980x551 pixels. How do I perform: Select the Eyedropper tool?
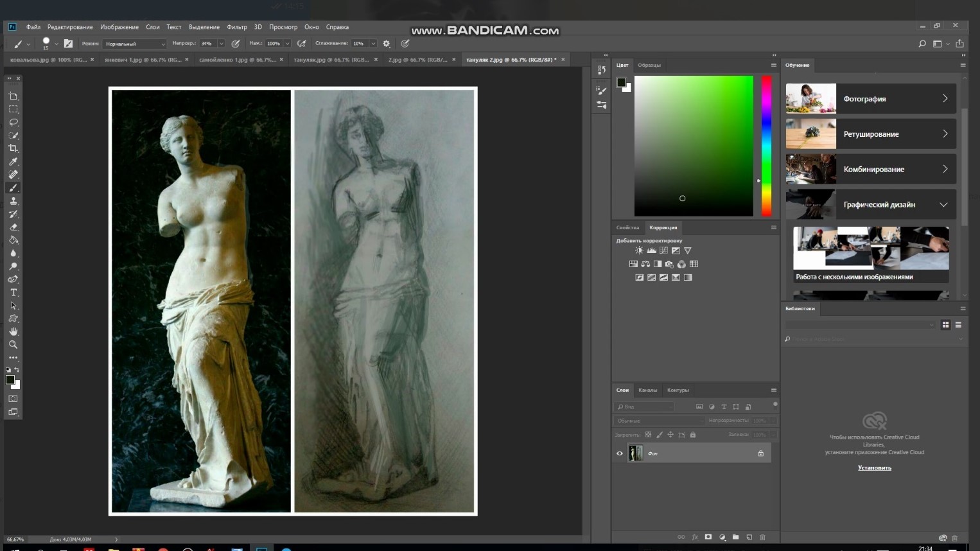(x=13, y=161)
